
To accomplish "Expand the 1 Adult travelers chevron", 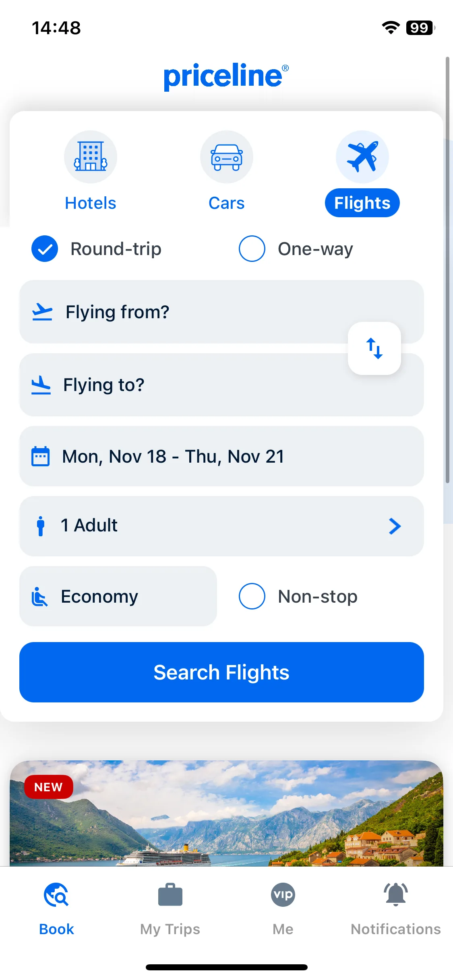I will 395,526.
